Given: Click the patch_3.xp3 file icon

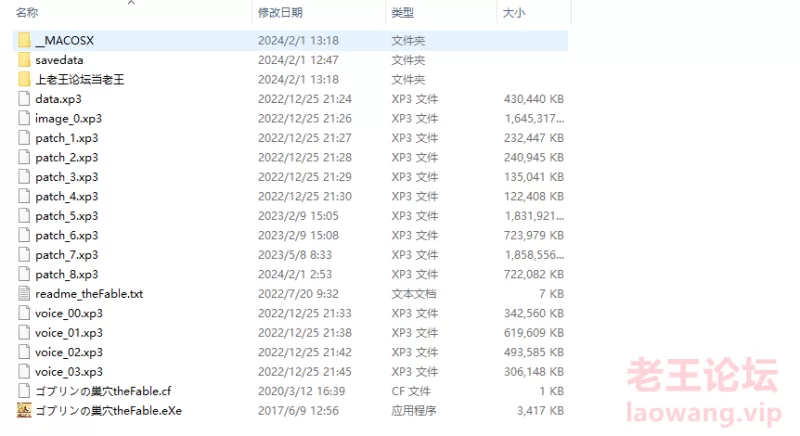Looking at the screenshot, I should click(24, 176).
